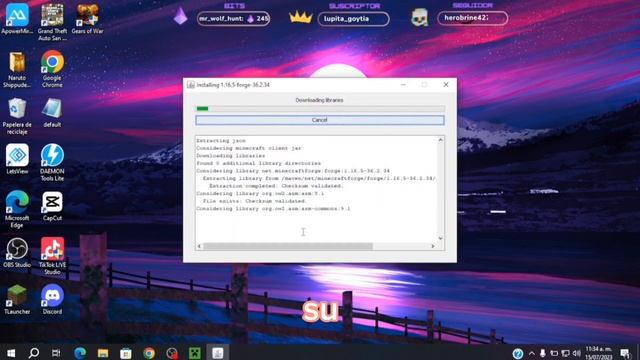Viewport: 640px width, 360px height.
Task: Open the notification center icon
Action: tap(625, 353)
